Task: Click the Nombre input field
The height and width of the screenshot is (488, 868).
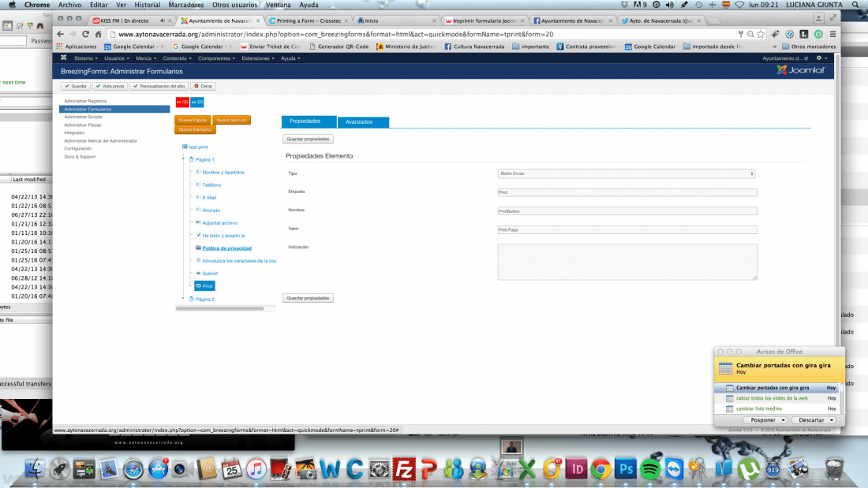Action: pyautogui.click(x=627, y=211)
